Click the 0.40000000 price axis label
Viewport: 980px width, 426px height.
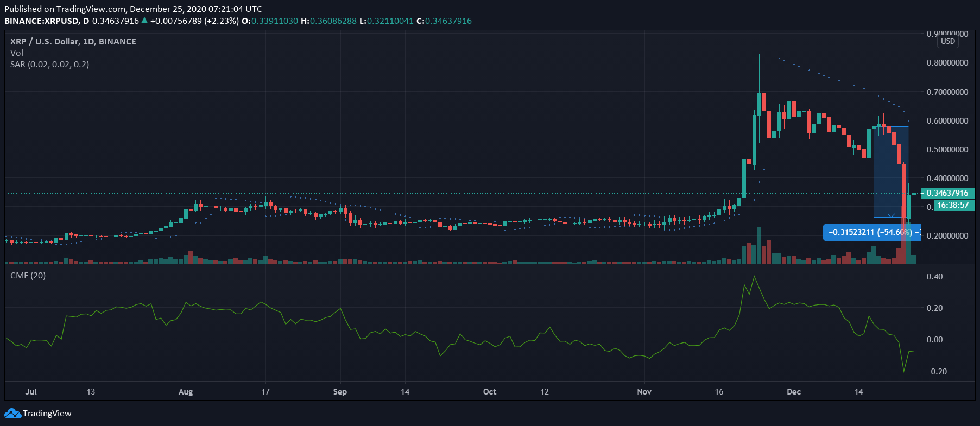[947, 179]
